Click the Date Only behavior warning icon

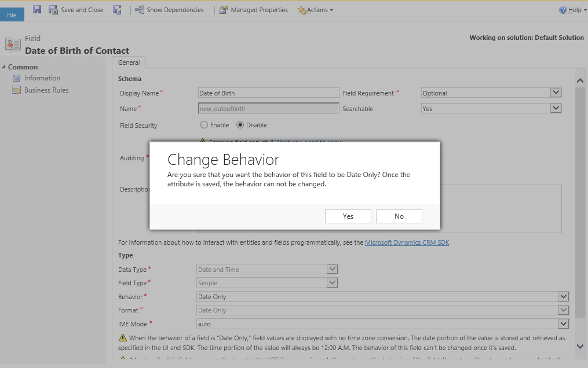coord(123,338)
